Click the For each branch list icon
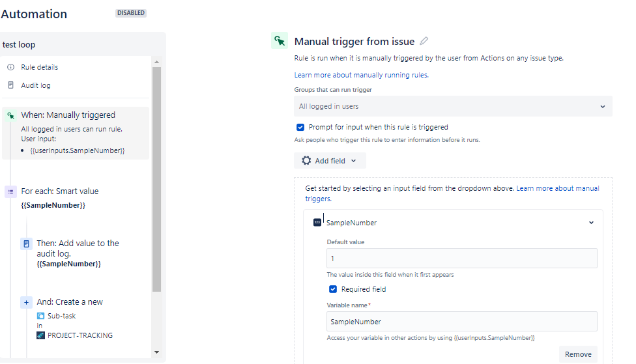 [10, 191]
